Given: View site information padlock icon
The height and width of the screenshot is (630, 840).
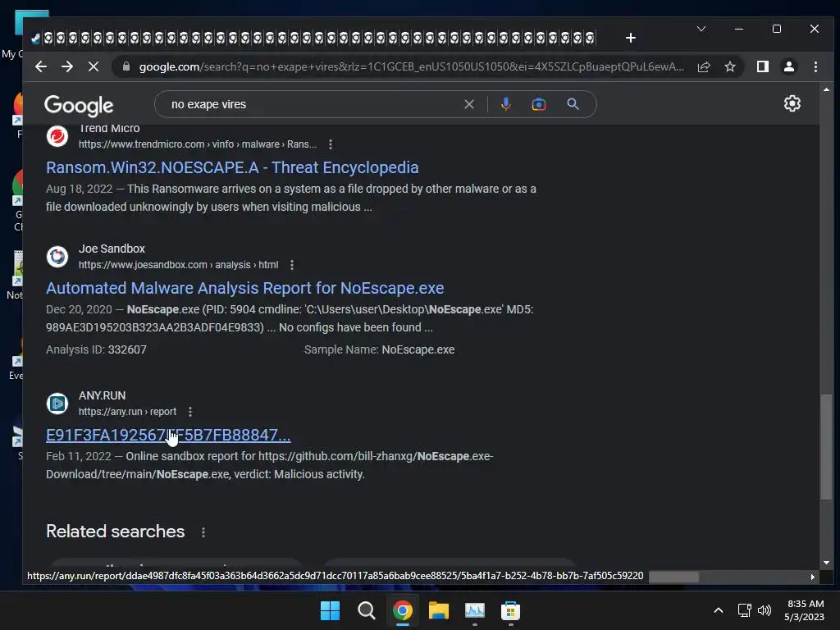Looking at the screenshot, I should (126, 66).
